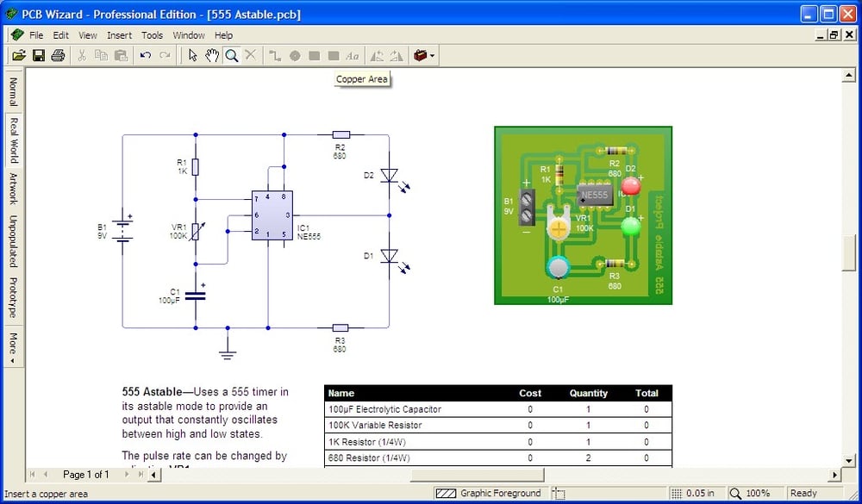Expand the More sidebar options

click(13, 346)
